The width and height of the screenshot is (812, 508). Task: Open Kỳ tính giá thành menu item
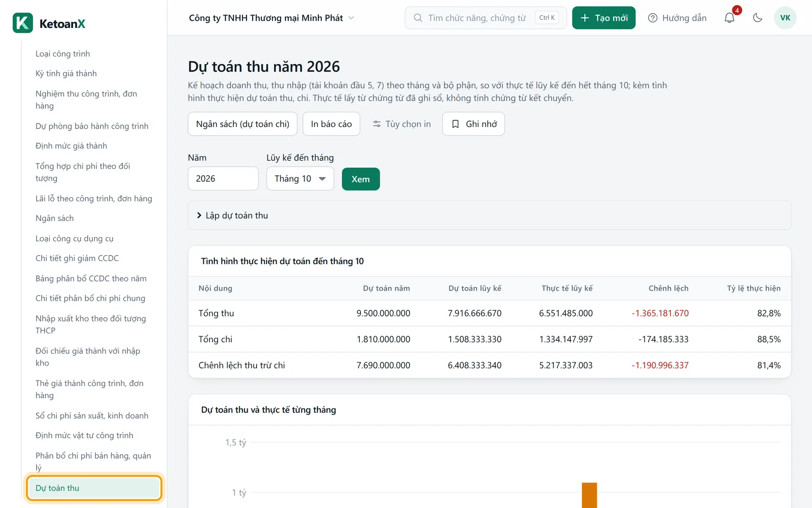pos(66,74)
